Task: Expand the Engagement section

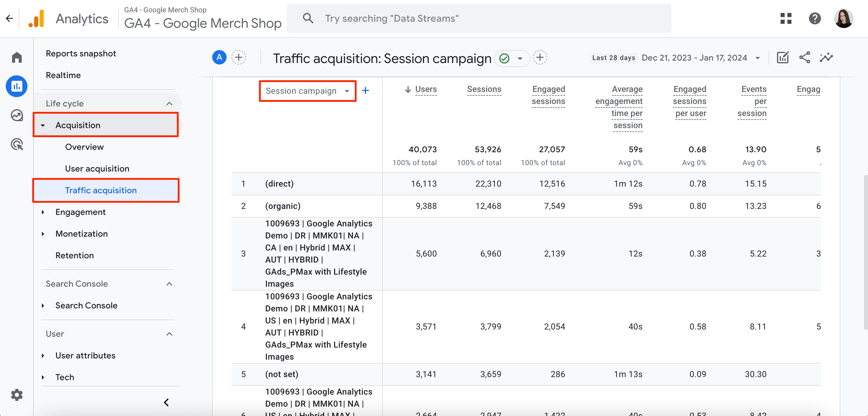Action: [43, 212]
